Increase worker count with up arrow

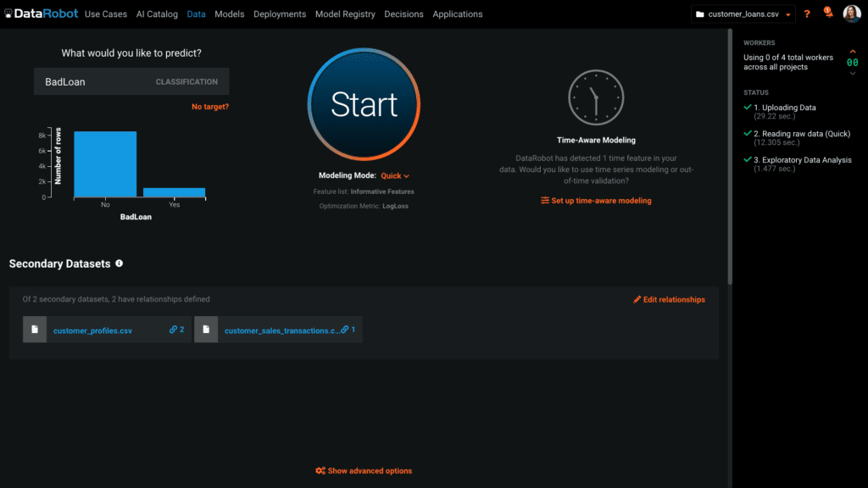coord(853,52)
